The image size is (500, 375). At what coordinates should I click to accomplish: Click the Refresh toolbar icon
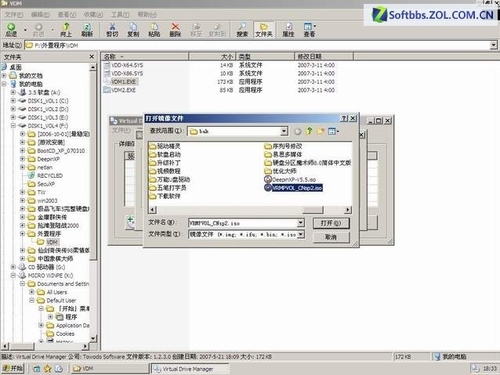coord(87,29)
